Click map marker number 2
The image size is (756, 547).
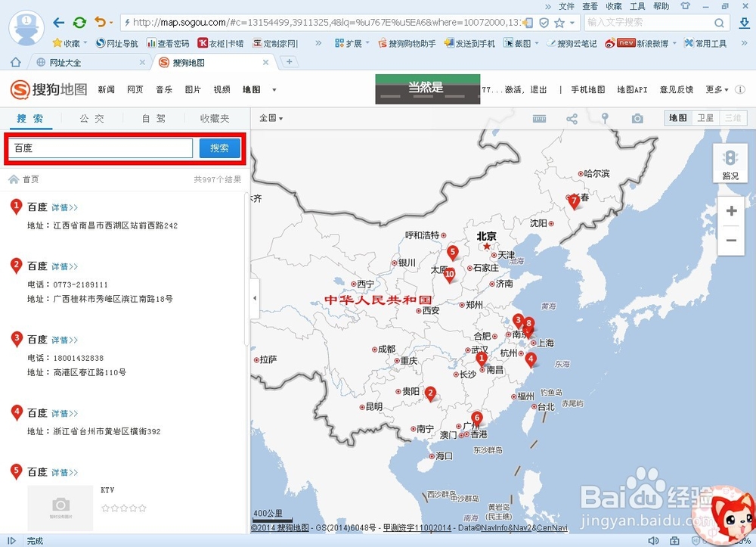tap(431, 393)
